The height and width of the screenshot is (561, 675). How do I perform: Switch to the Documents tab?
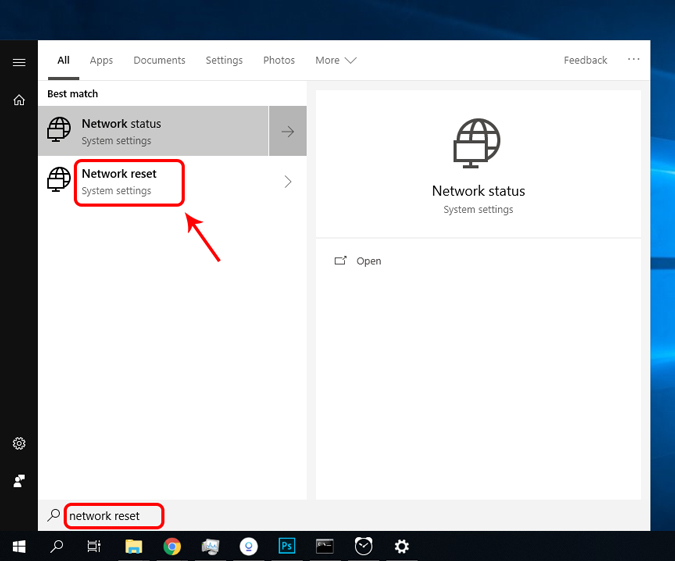pos(159,60)
